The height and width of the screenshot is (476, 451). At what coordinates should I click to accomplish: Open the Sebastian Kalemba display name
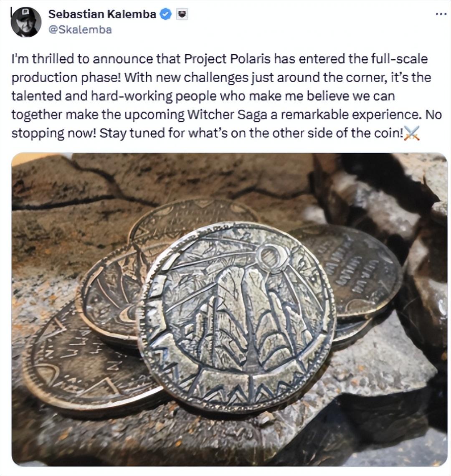coord(102,14)
